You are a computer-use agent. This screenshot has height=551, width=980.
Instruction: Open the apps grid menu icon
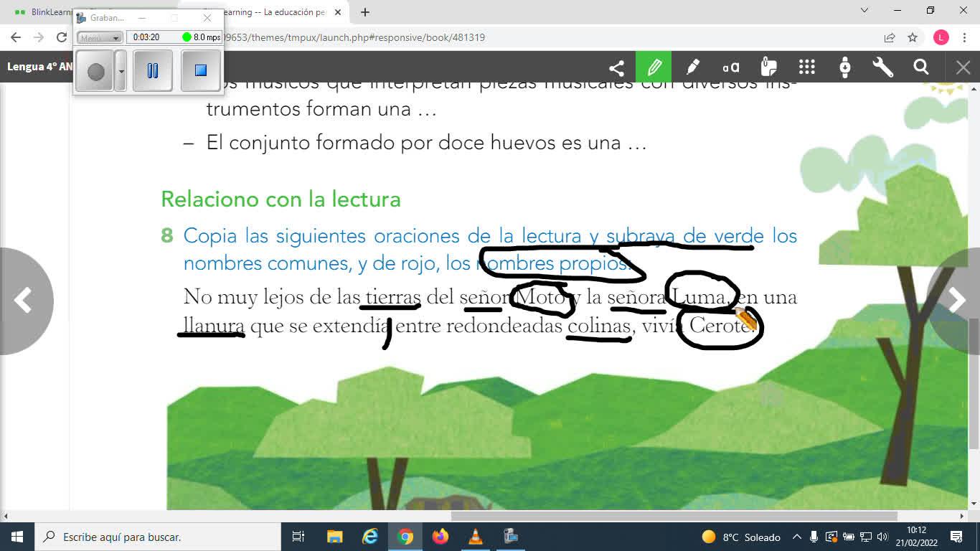(807, 67)
